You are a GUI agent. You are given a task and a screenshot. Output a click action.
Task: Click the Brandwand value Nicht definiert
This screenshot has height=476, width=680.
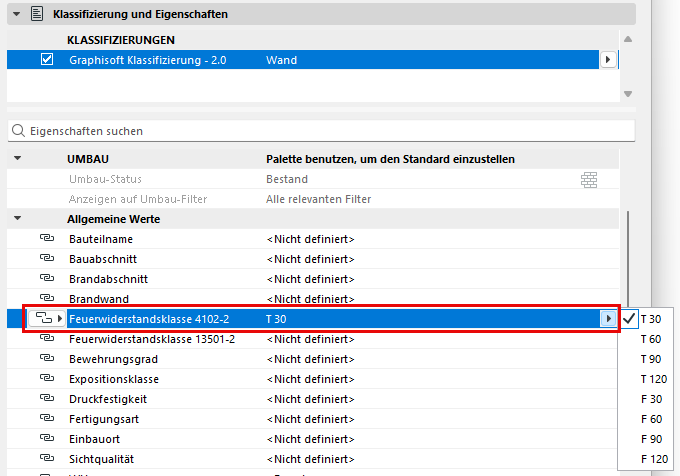pos(310,299)
